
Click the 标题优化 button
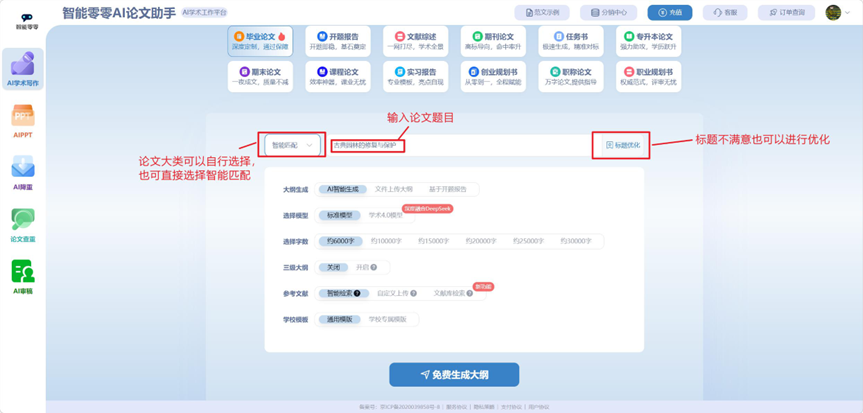coord(622,145)
